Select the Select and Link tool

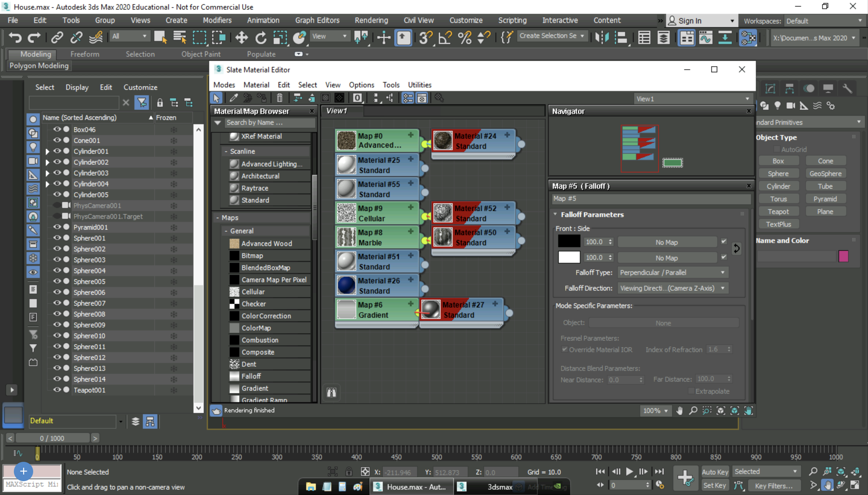pyautogui.click(x=57, y=37)
